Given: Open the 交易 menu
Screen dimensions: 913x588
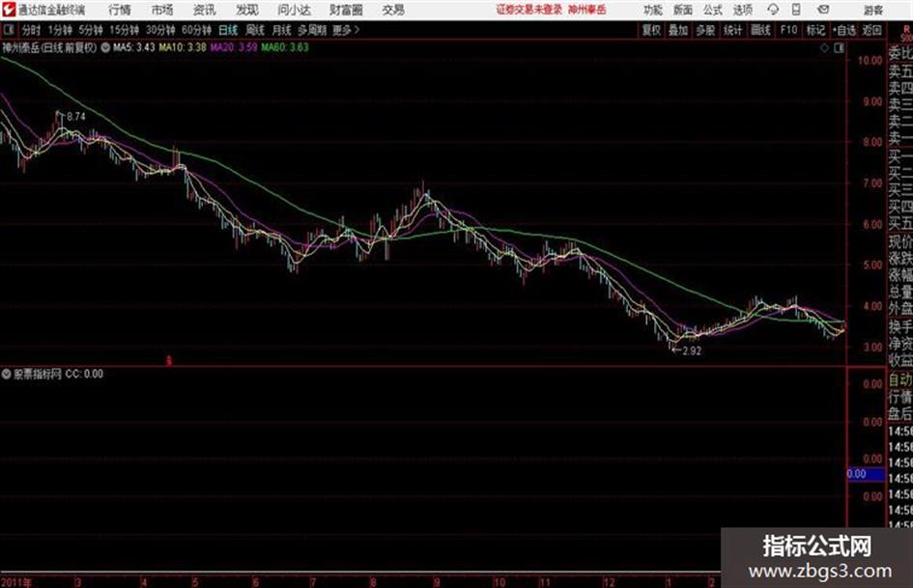Looking at the screenshot, I should pos(393,10).
